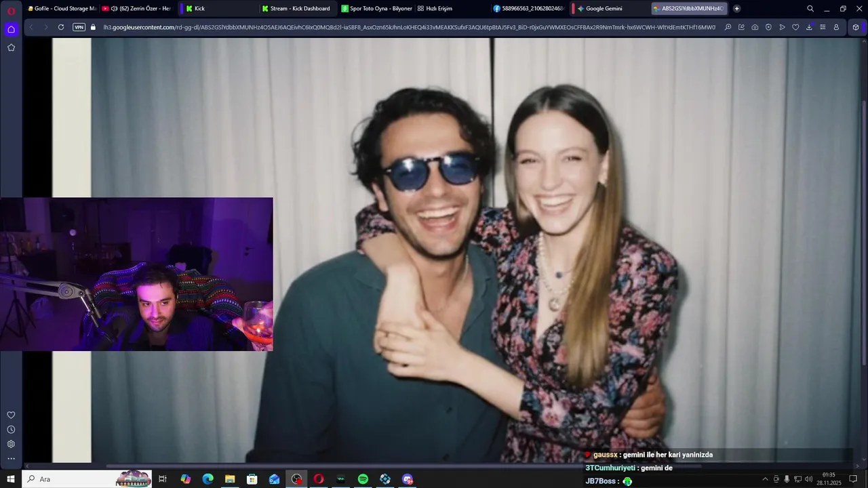Switch to the 588966563 tab
This screenshot has height=488, width=868.
pyautogui.click(x=529, y=9)
